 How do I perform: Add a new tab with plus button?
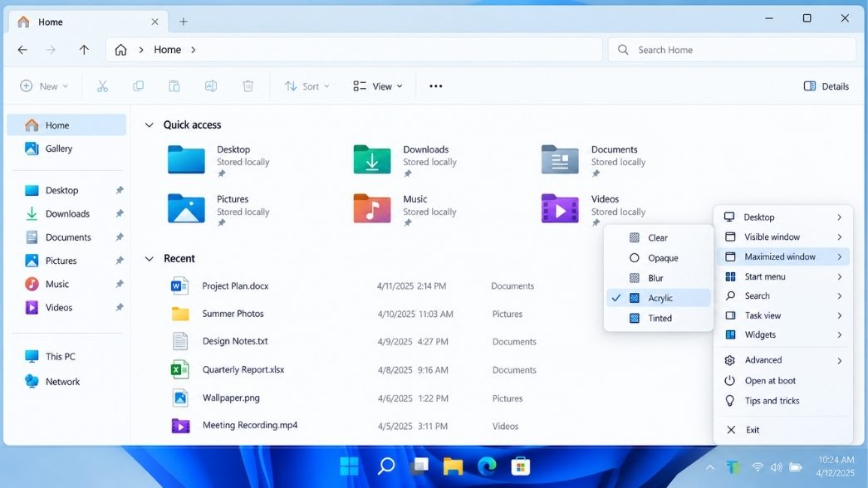tap(184, 22)
